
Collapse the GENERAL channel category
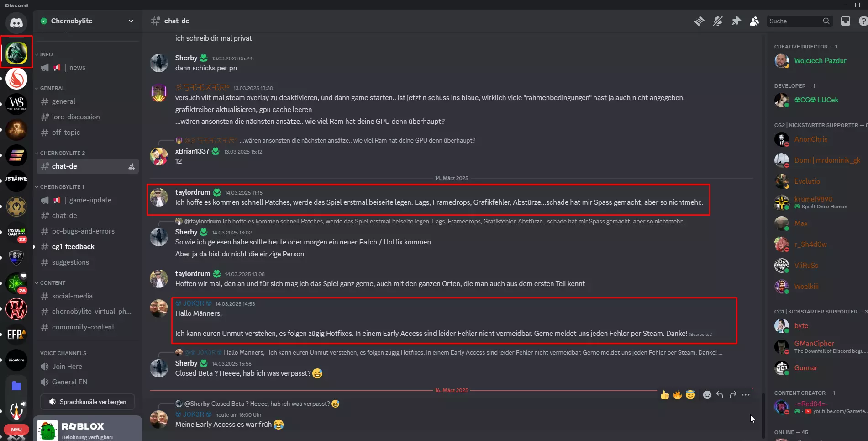tap(52, 88)
